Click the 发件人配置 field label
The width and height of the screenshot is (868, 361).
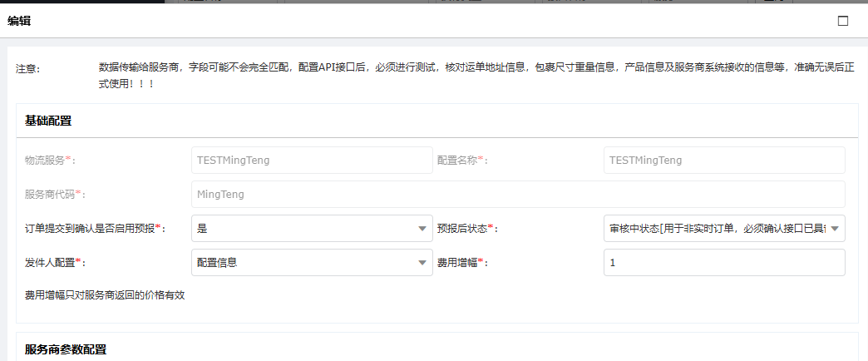pyautogui.click(x=55, y=262)
